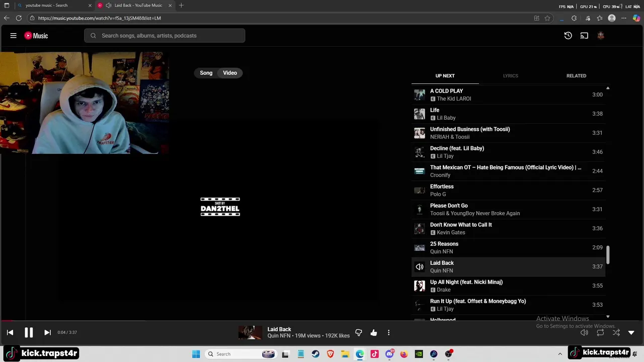Click the Life song thumbnail in queue
The height and width of the screenshot is (362, 644).
tap(419, 114)
